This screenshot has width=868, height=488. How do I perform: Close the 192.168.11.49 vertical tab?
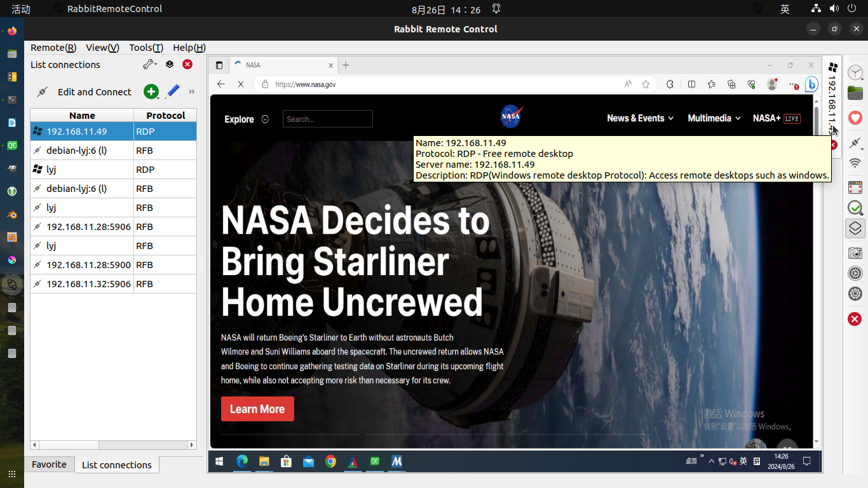point(834,145)
